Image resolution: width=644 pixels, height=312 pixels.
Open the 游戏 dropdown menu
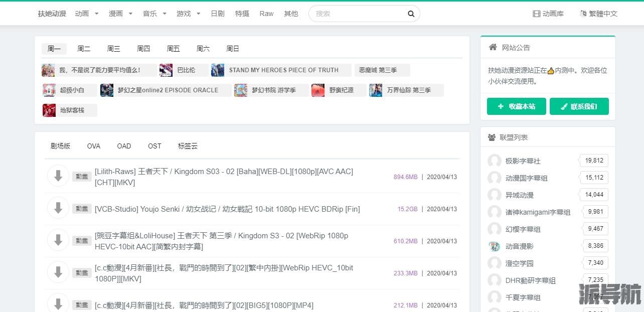click(189, 14)
